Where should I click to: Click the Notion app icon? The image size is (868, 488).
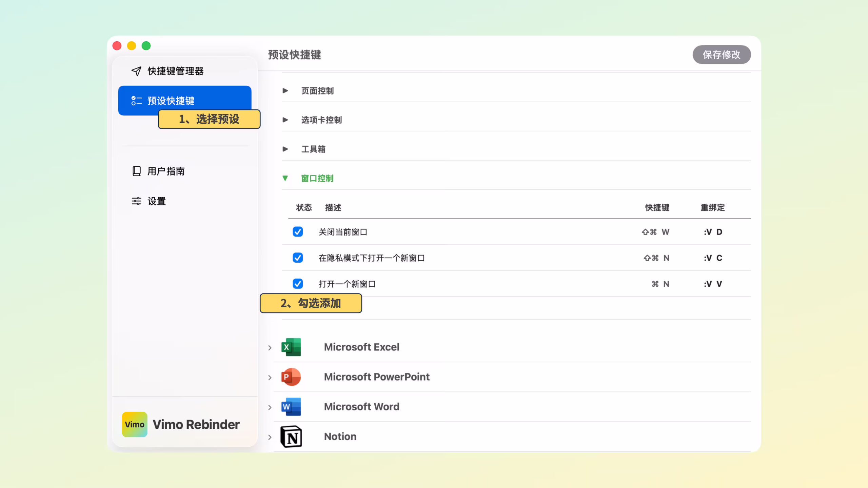point(291,436)
